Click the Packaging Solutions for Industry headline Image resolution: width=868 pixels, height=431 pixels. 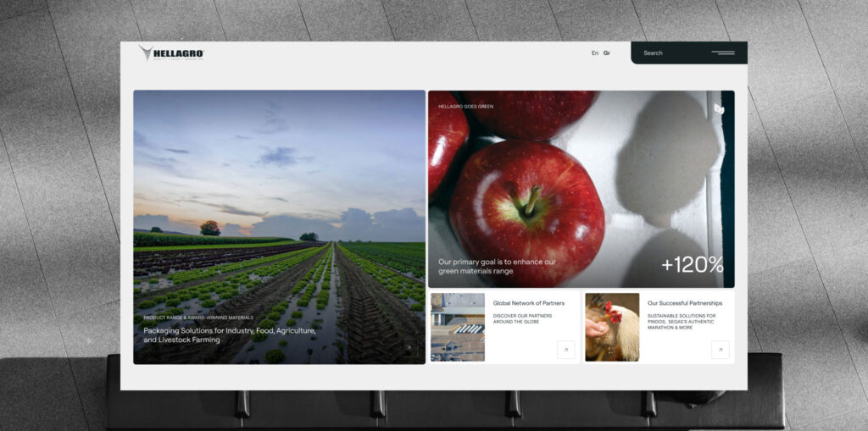pos(230,334)
